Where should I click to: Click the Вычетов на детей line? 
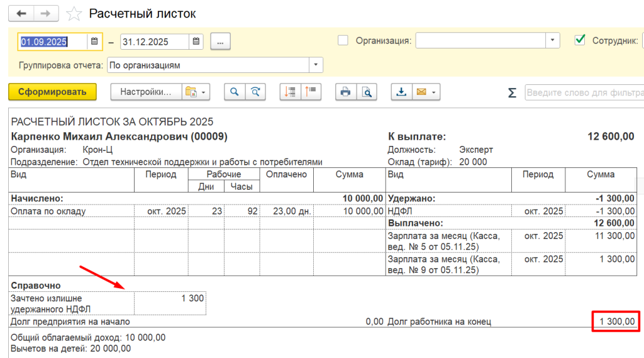pyautogui.click(x=70, y=349)
